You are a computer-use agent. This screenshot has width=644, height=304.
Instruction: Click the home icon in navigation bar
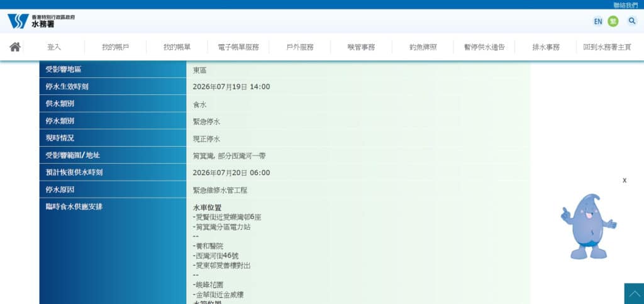pyautogui.click(x=15, y=47)
